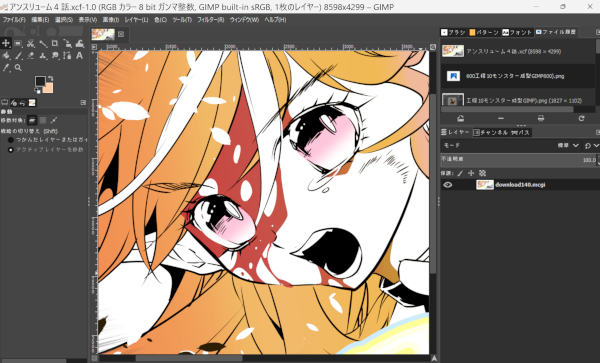
Task: Set move target to layer
Action: pos(32,120)
